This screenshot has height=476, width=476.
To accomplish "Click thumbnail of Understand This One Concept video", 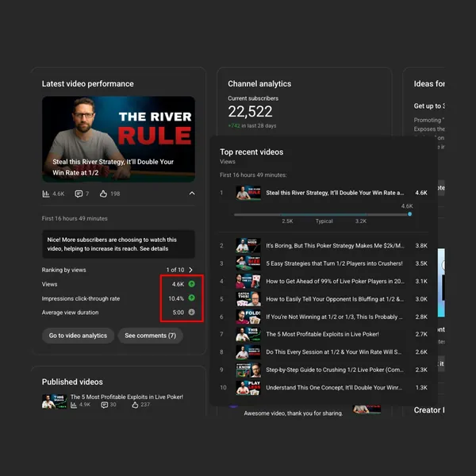I will point(248,388).
